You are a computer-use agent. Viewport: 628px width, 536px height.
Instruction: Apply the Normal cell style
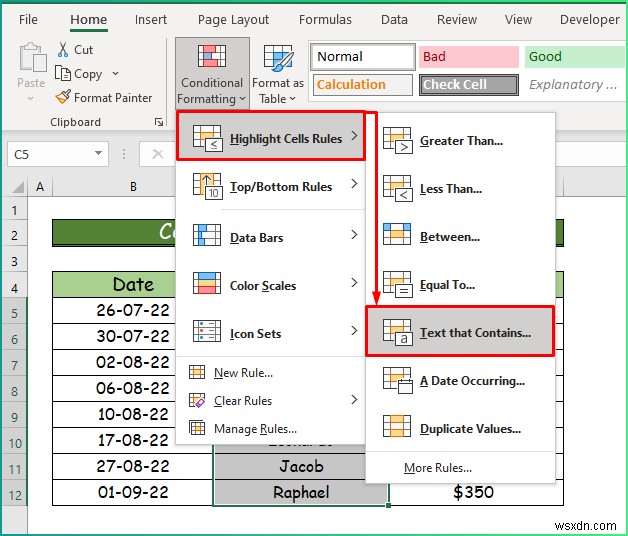coord(362,56)
